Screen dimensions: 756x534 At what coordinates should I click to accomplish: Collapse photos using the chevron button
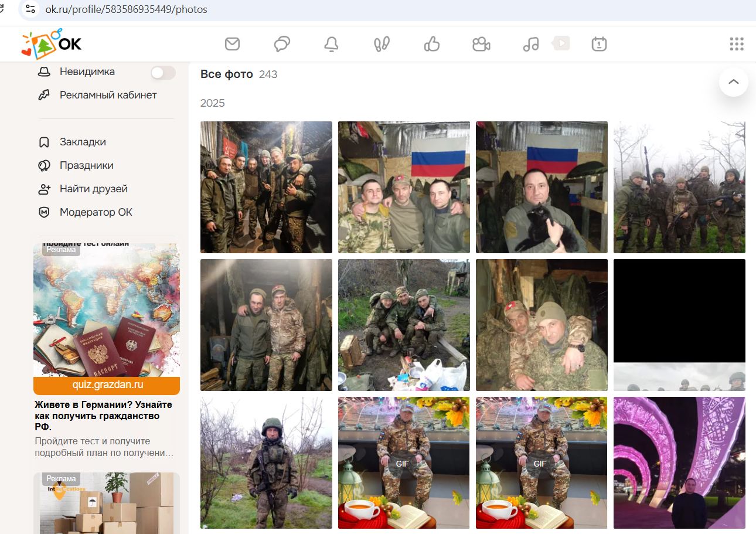coord(733,82)
